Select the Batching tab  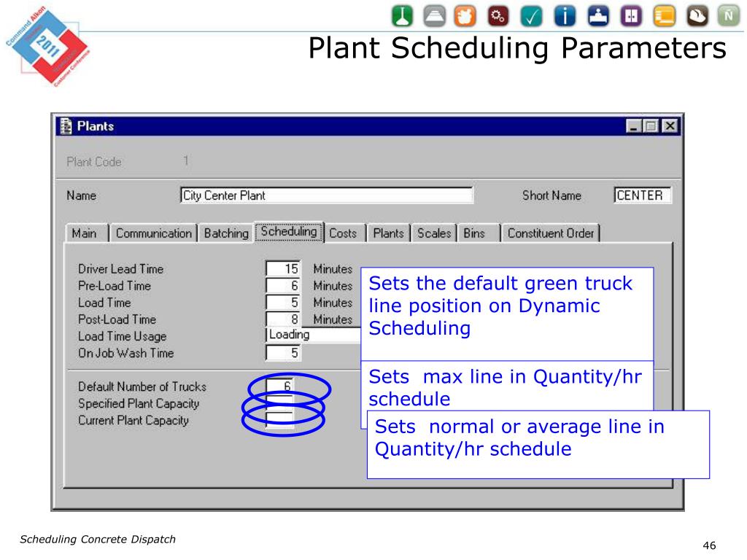[x=226, y=233]
